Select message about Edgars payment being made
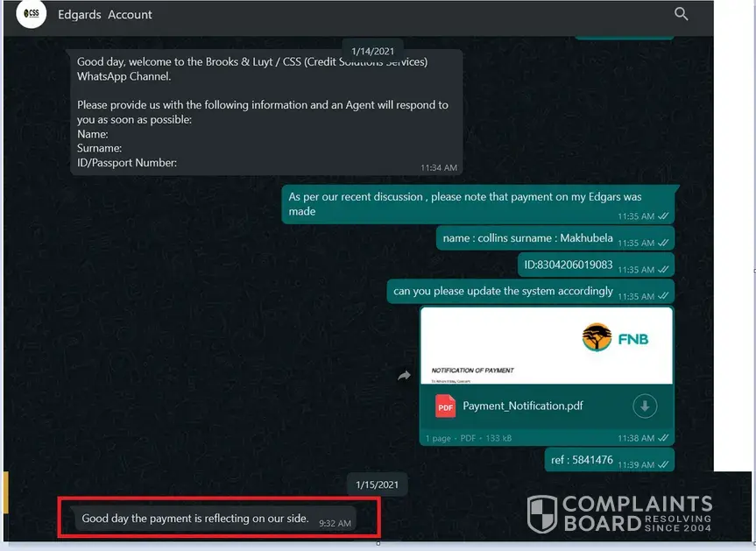Screen dimensions: 756x551 click(x=477, y=204)
